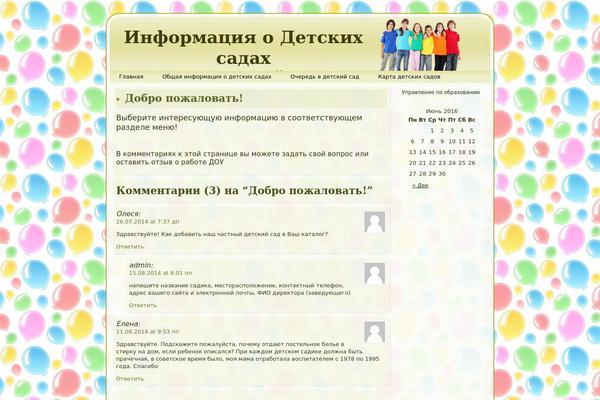600x400 pixels.
Task: Select day 1 in the calendar
Action: 432,131
